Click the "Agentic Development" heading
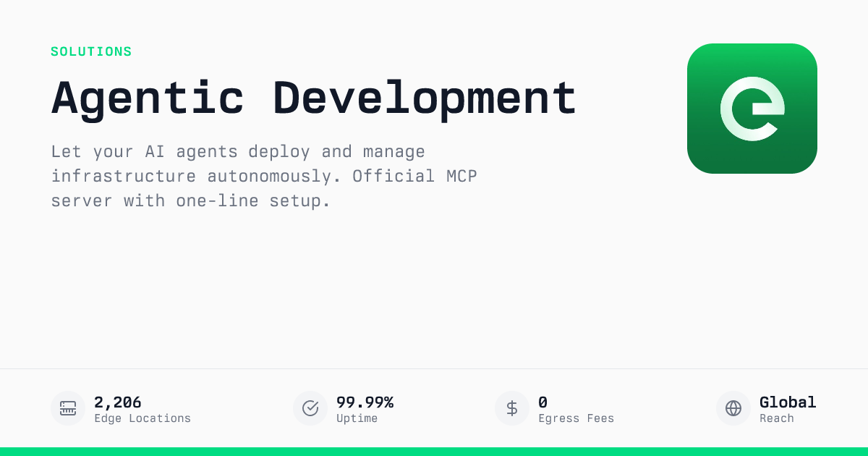 coord(313,98)
